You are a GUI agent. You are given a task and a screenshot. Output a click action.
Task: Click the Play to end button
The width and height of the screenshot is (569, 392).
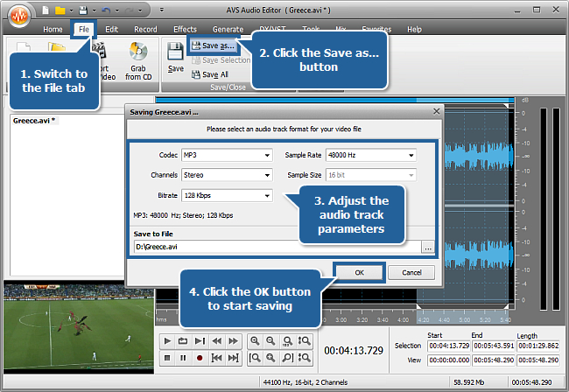pos(200,341)
